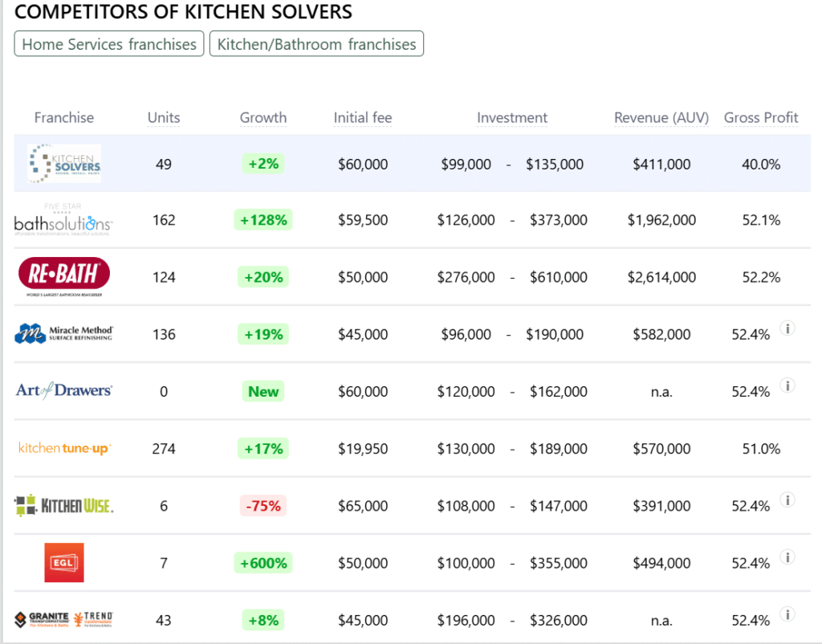Select the $59,500 initial fee
Image resolution: width=822 pixels, height=644 pixels.
click(x=363, y=220)
